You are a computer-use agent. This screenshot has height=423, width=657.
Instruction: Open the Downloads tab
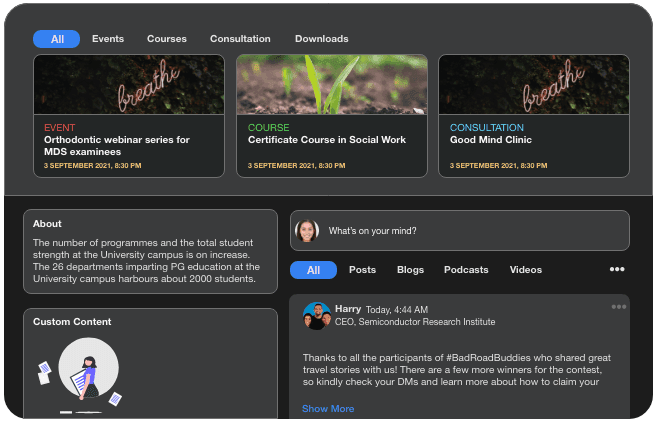pyautogui.click(x=321, y=39)
